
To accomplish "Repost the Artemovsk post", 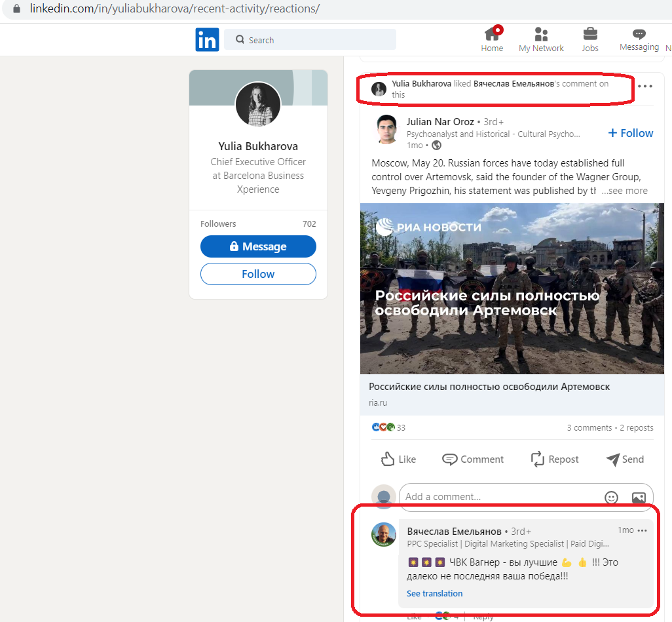I will click(x=555, y=459).
